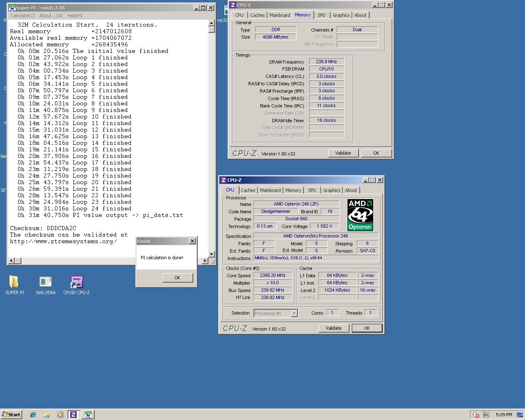Viewport: 525px width, 420px height.
Task: Click the 'Loop 24 finished' line
Action: click(x=74, y=208)
